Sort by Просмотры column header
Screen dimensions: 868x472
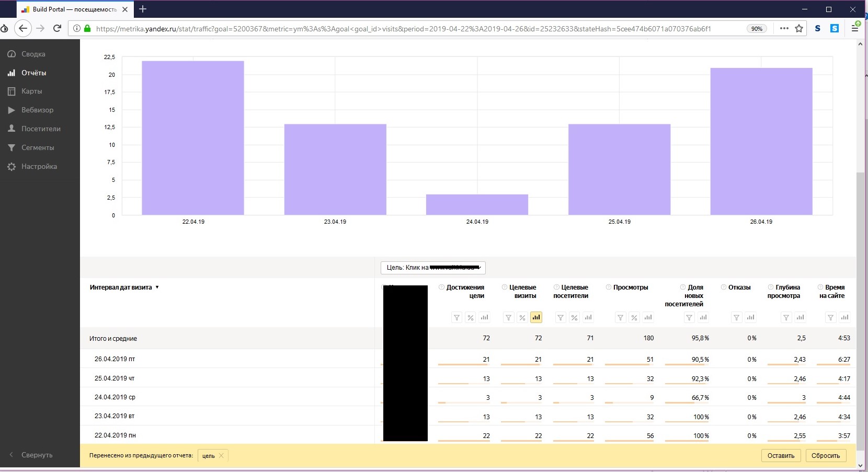click(x=630, y=287)
